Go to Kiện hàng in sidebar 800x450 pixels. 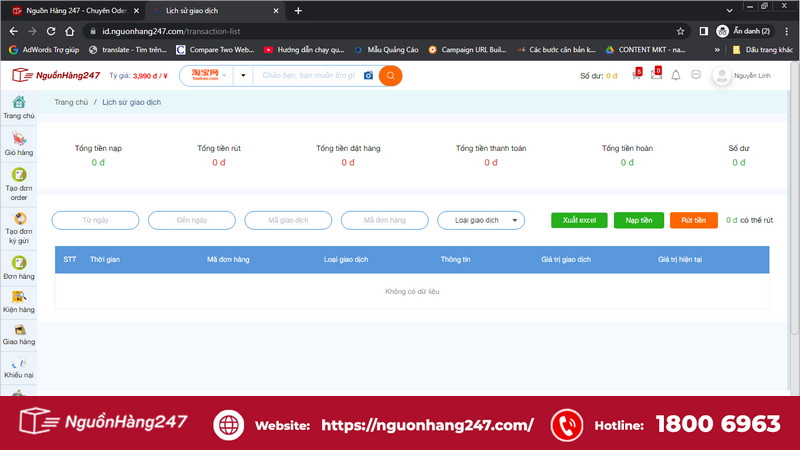click(x=19, y=302)
